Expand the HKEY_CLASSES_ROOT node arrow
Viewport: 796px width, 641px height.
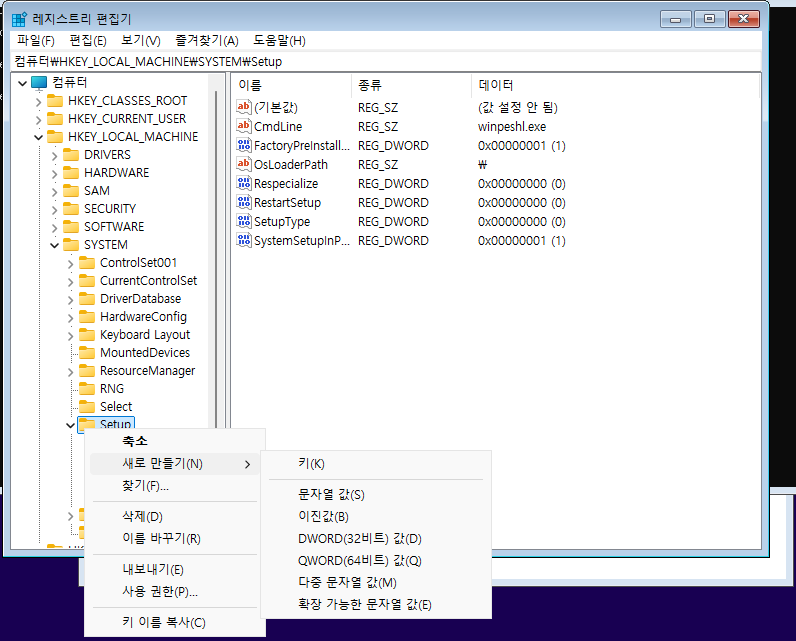[x=38, y=102]
